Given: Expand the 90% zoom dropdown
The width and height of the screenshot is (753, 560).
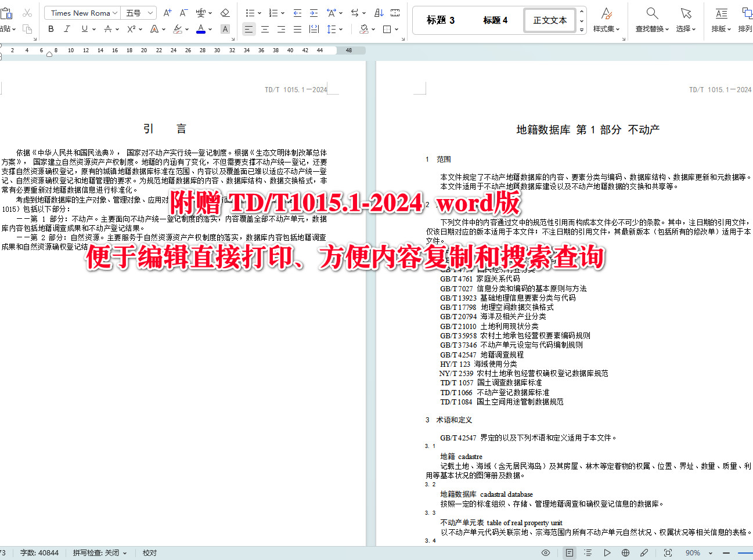Looking at the screenshot, I should 711,552.
